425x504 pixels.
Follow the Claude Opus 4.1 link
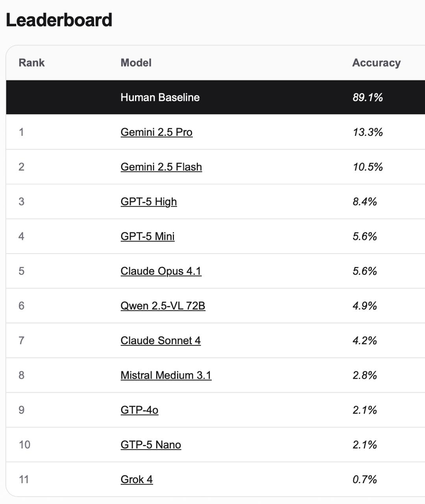tap(161, 271)
